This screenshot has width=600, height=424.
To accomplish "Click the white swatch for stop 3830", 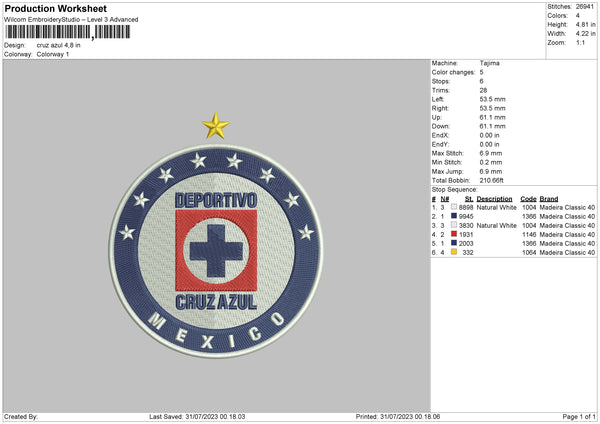I will pos(454,225).
